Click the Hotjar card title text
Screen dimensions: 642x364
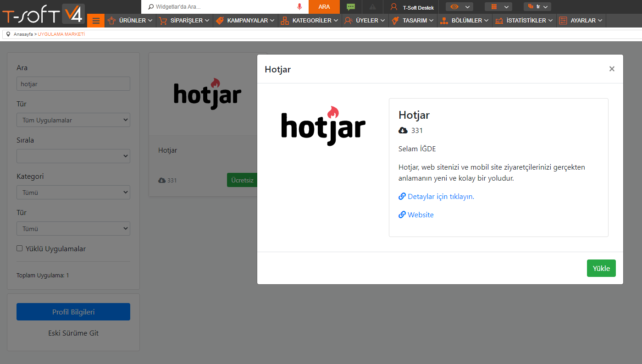coord(167,150)
